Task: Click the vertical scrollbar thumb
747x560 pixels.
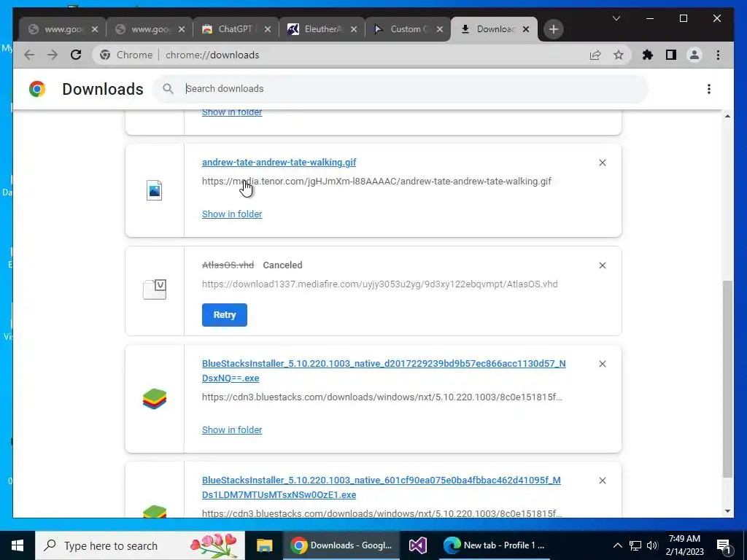Action: (x=727, y=379)
